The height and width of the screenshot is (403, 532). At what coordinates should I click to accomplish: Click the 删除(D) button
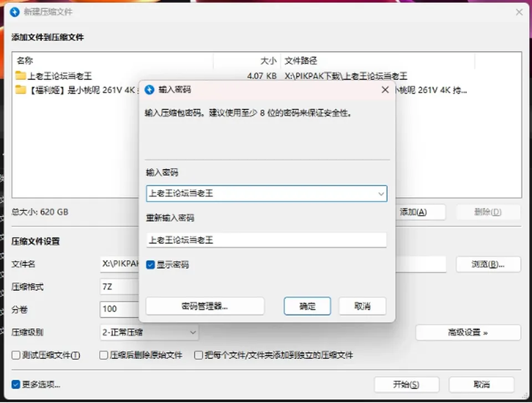(488, 213)
